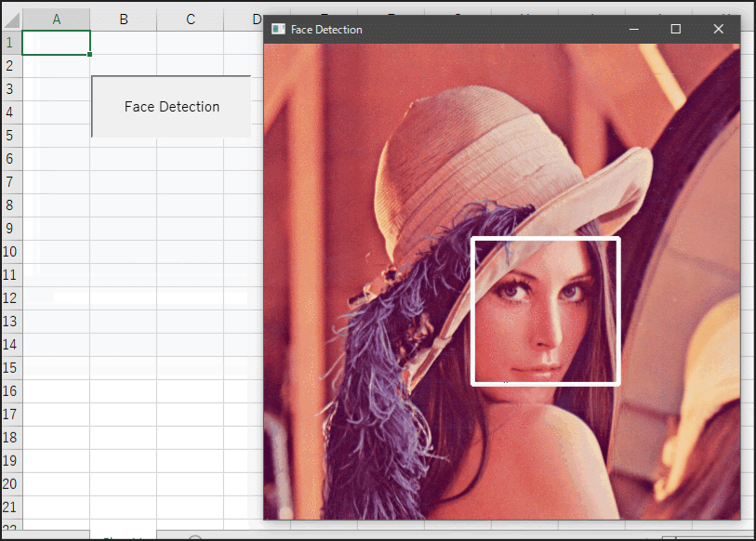Select column C header
Viewport: 756px width, 541px height.
pyautogui.click(x=191, y=20)
